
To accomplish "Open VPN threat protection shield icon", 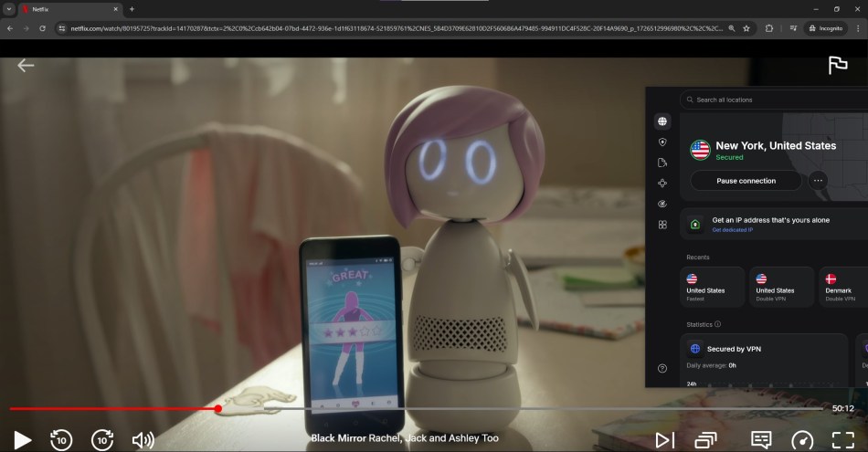I will click(662, 142).
